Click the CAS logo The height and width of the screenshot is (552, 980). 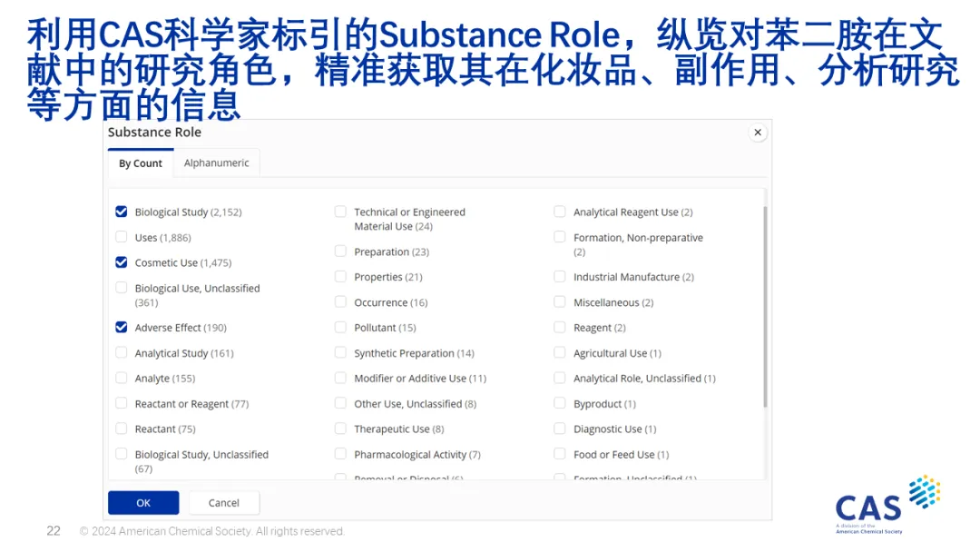pyautogui.click(x=887, y=505)
